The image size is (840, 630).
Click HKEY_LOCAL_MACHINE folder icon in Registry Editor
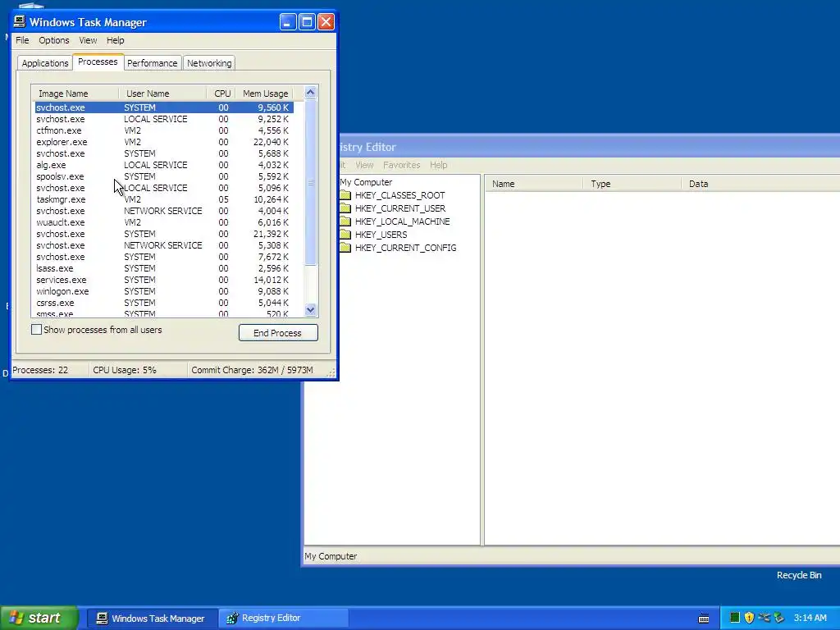[x=345, y=221]
